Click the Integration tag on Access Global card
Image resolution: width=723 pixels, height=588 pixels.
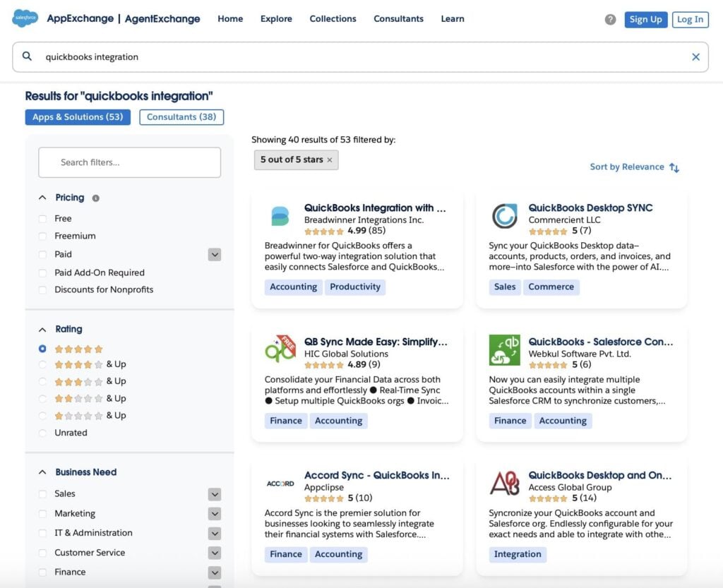pyautogui.click(x=518, y=554)
